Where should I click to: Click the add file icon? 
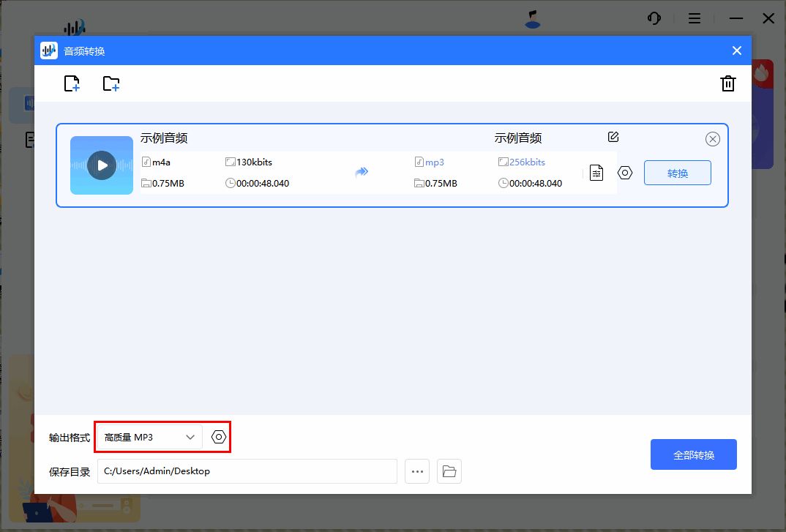72,83
